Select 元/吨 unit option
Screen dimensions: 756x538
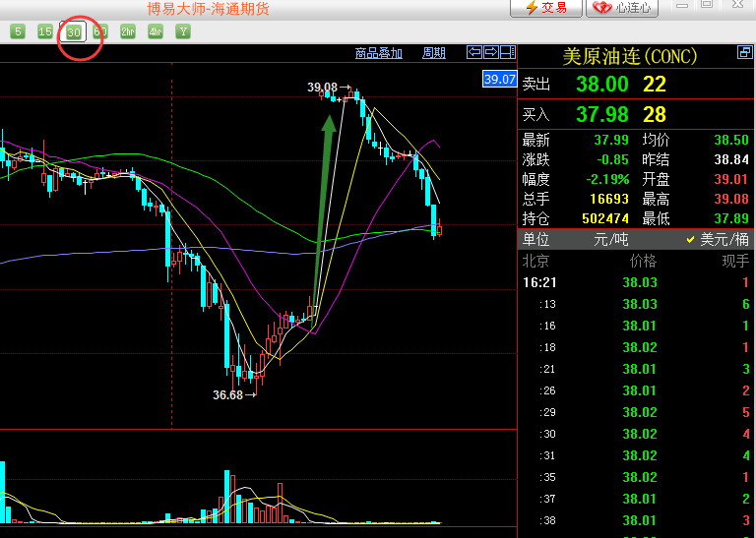pos(610,239)
